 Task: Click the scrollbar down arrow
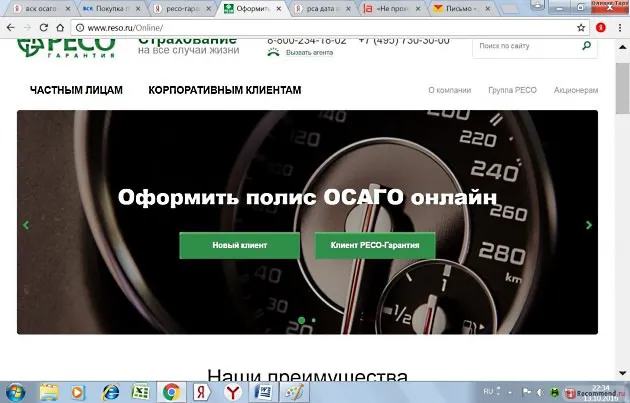[x=622, y=374]
